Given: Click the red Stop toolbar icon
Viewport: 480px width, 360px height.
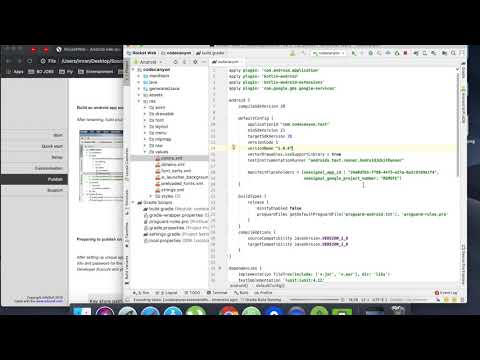Looking at the screenshot, I should tap(406, 53).
